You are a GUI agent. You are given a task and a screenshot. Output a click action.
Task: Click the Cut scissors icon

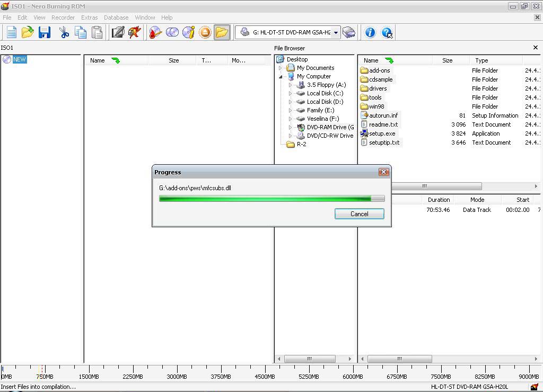64,32
